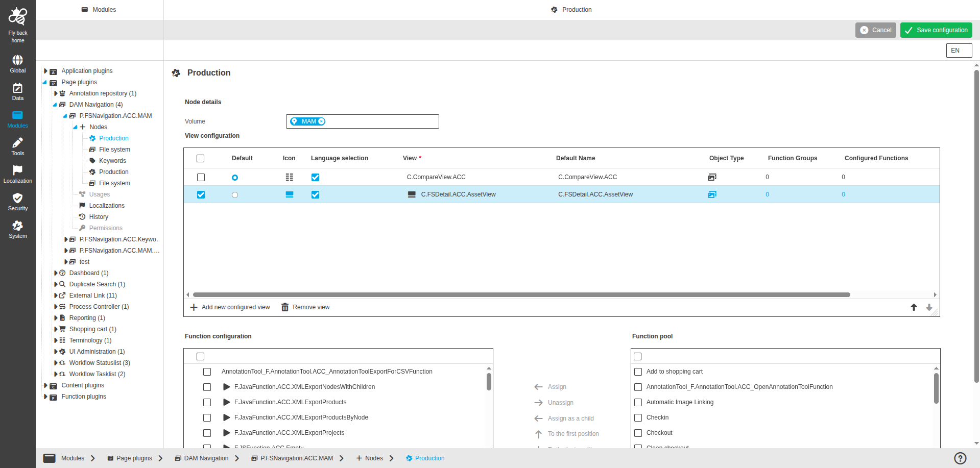Image resolution: width=980 pixels, height=468 pixels.
Task: Select the Security icon in the sidebar
Action: (x=17, y=200)
